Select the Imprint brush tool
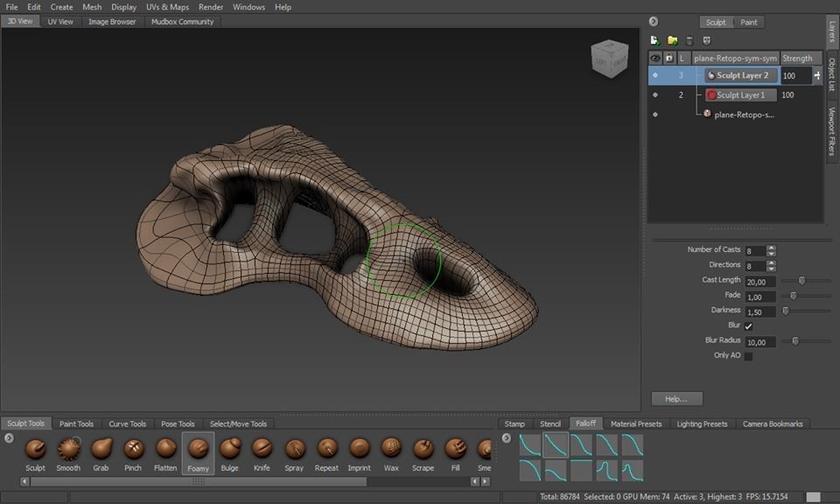The width and height of the screenshot is (840, 504). [359, 454]
